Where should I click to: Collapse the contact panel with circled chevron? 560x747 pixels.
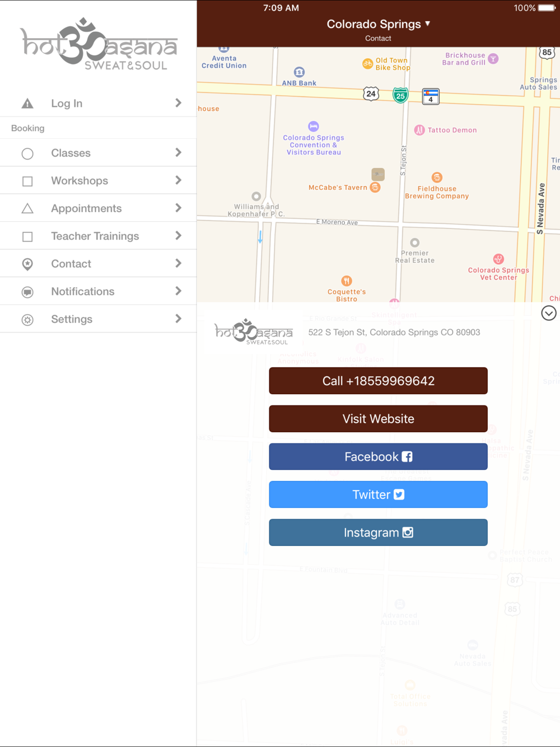(549, 313)
